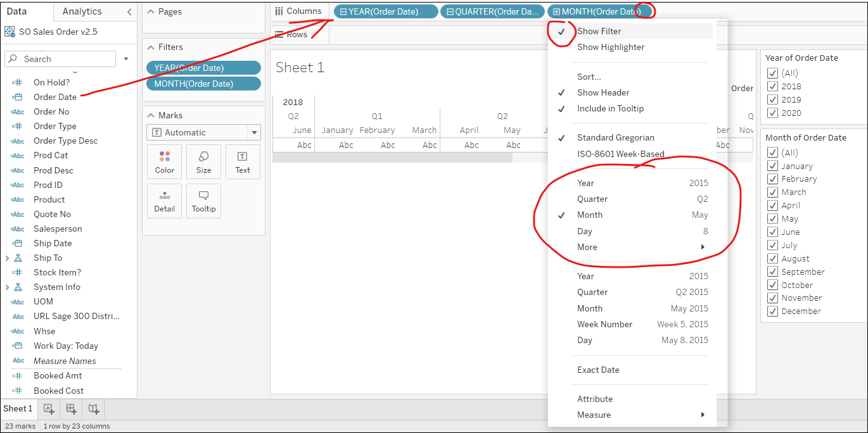
Task: Click the data pane collapse arrow
Action: [x=128, y=11]
